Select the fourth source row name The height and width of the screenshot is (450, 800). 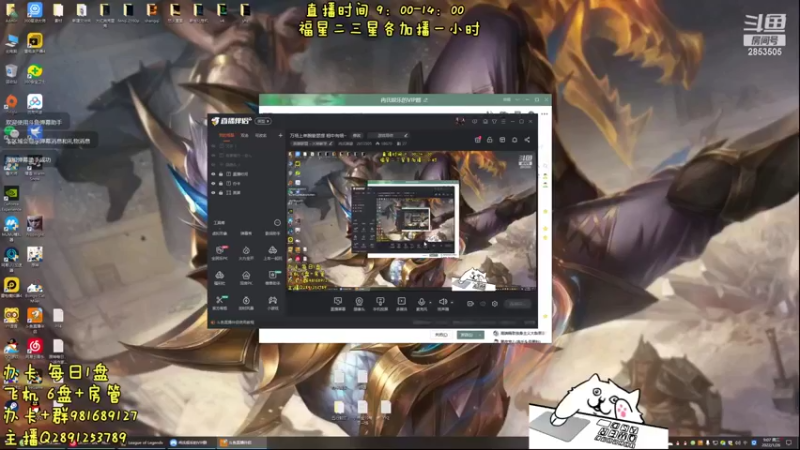tap(240, 174)
